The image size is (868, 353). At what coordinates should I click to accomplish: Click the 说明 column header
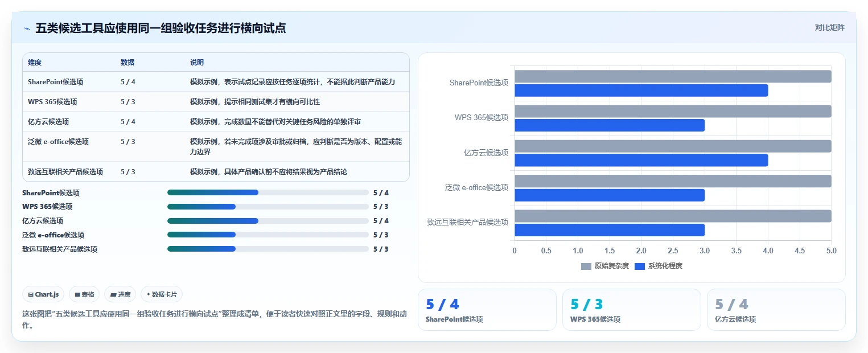tap(197, 62)
